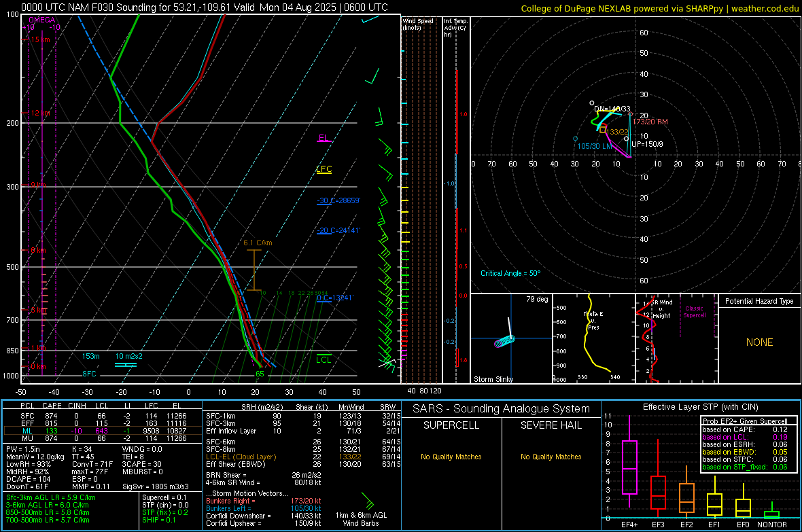This screenshot has width=802, height=532.
Task: Click the Eff Inflow Layer row
Action: [x=303, y=431]
